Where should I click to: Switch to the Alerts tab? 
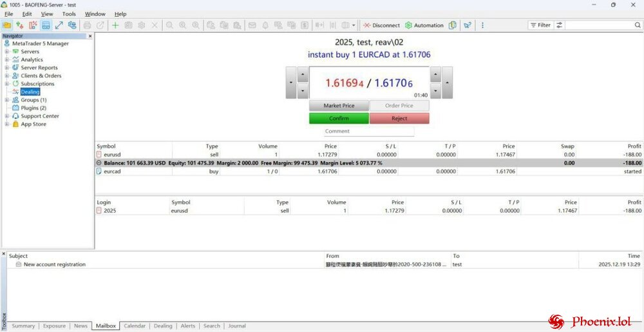[x=187, y=326]
